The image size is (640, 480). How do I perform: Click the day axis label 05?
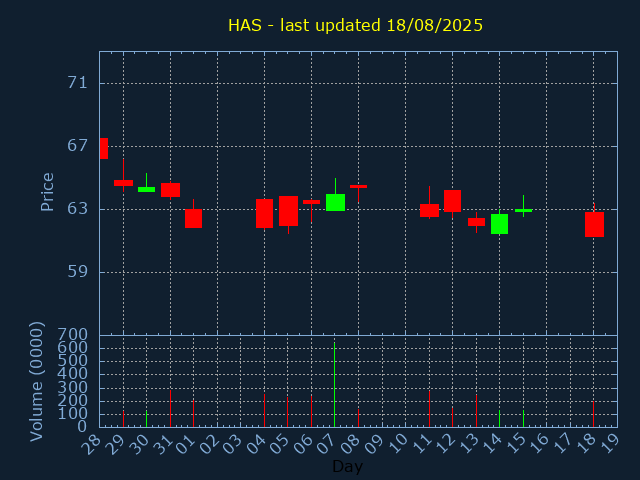point(279,444)
